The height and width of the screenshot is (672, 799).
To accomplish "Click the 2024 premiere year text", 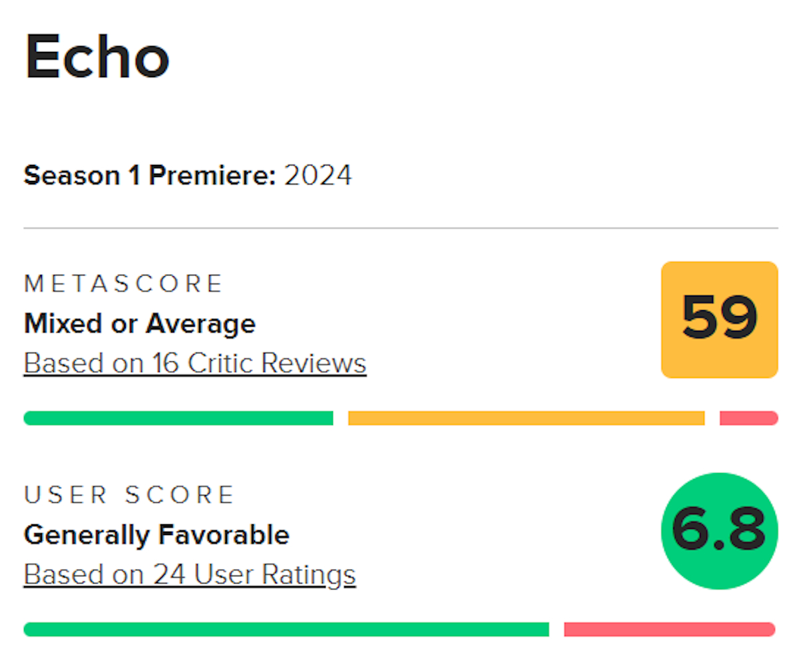I will click(318, 175).
